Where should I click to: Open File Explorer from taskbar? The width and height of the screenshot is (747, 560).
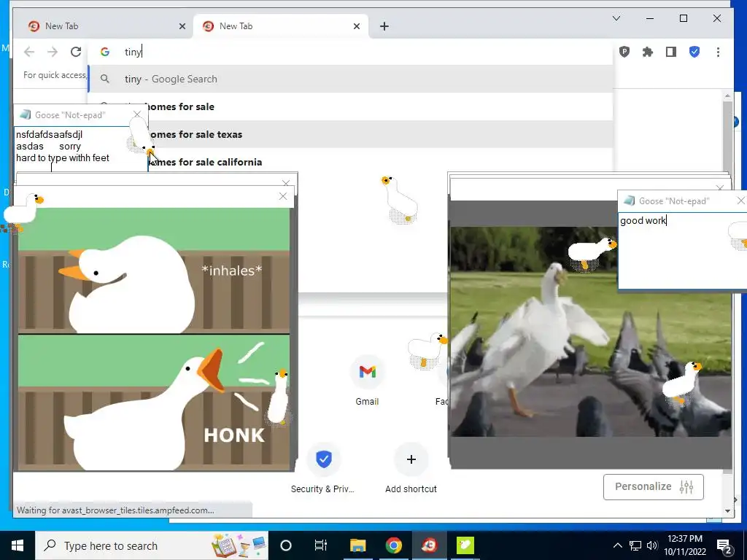pyautogui.click(x=357, y=545)
